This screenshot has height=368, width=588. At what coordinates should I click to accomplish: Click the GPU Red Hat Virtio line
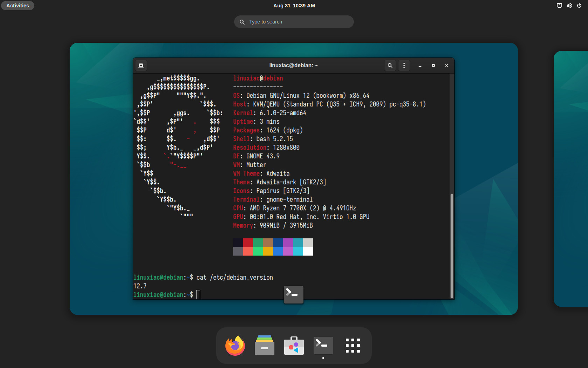pos(301,217)
